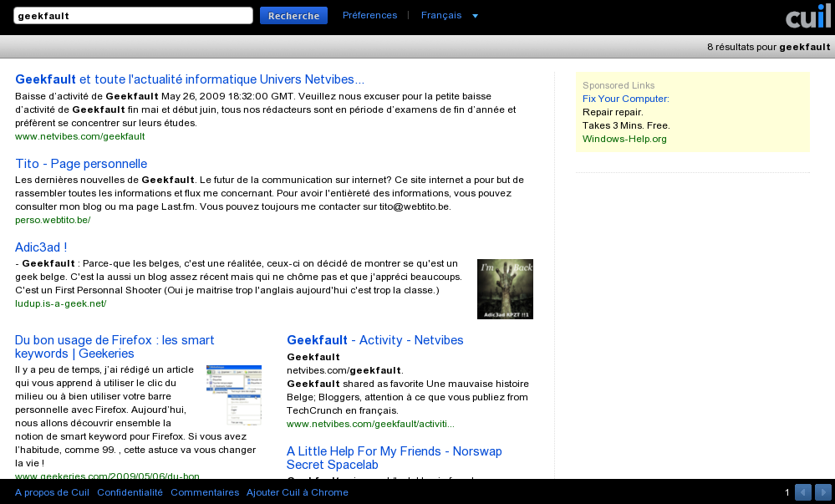This screenshot has width=835, height=504.
Task: Go to the next results page arrow
Action: [823, 492]
